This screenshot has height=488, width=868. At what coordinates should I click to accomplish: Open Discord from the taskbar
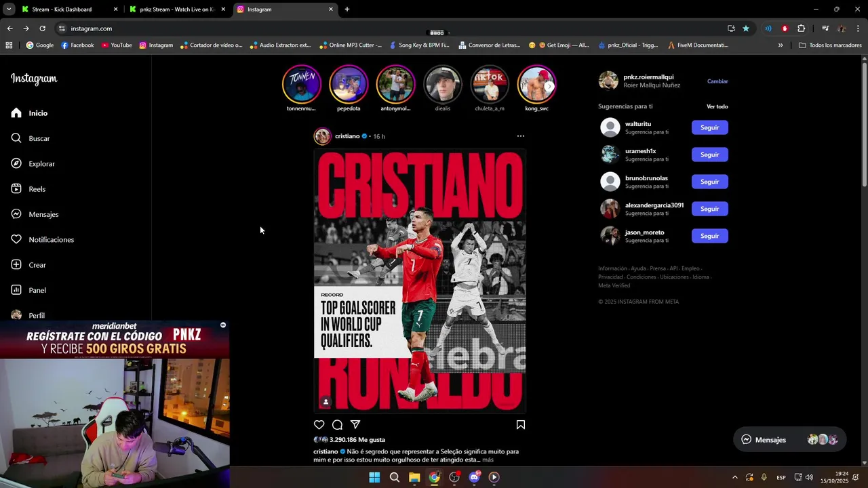click(x=475, y=477)
